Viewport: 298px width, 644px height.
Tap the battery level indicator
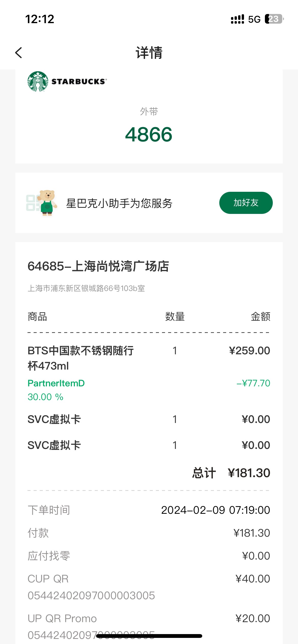pos(274,19)
